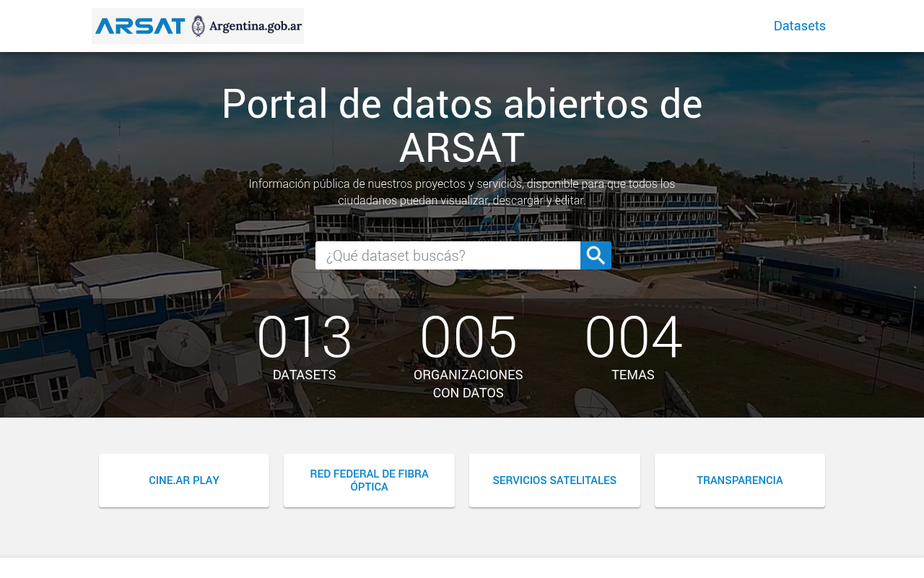The image size is (924, 578).
Task: Open the ARSAT Argentina.gob.ar logo
Action: 198,26
